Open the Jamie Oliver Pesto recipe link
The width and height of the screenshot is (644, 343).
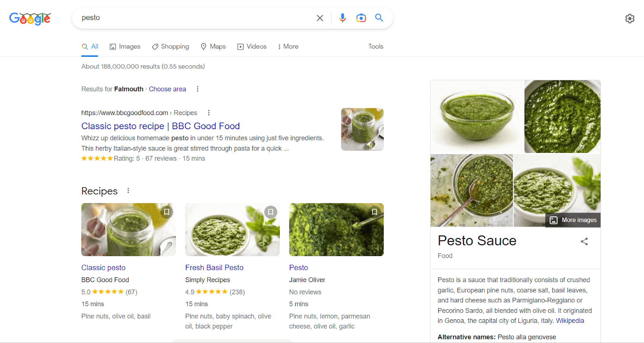tap(299, 268)
